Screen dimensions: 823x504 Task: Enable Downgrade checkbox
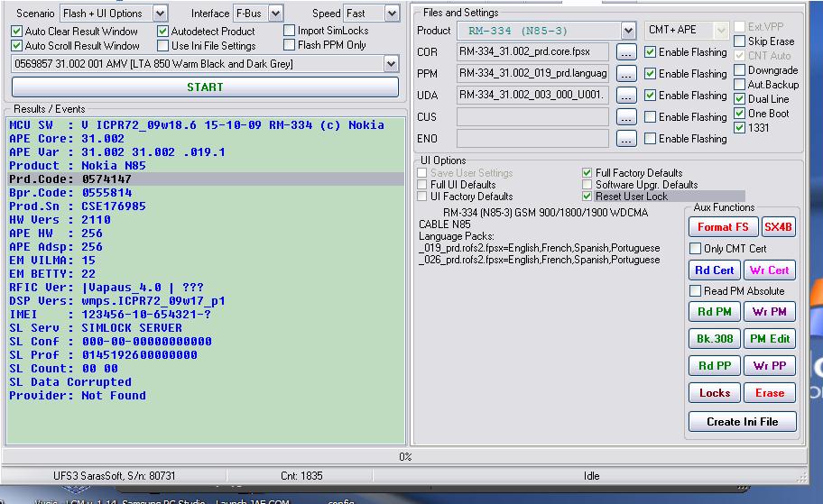[x=740, y=69]
